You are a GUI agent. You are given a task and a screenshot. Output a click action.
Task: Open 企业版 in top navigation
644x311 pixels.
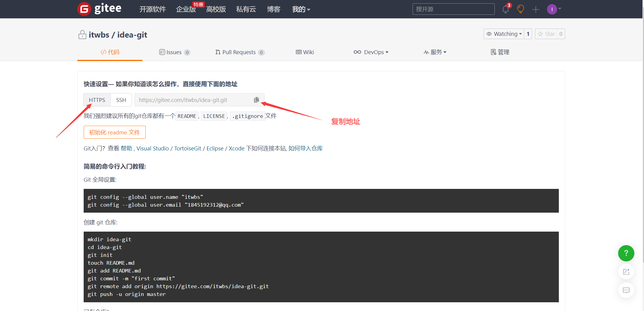(x=186, y=9)
